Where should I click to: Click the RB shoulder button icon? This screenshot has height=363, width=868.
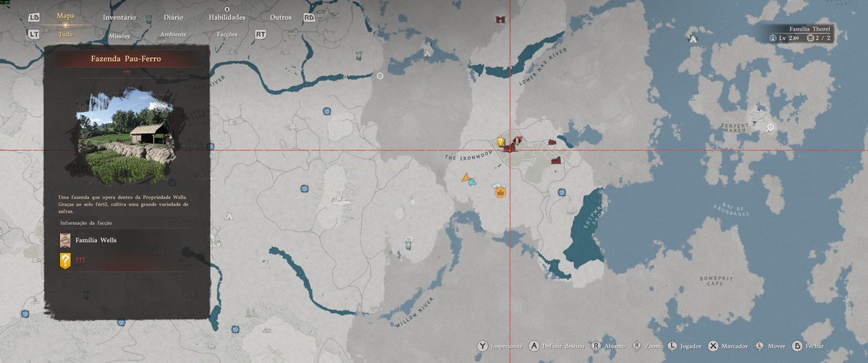coord(309,17)
